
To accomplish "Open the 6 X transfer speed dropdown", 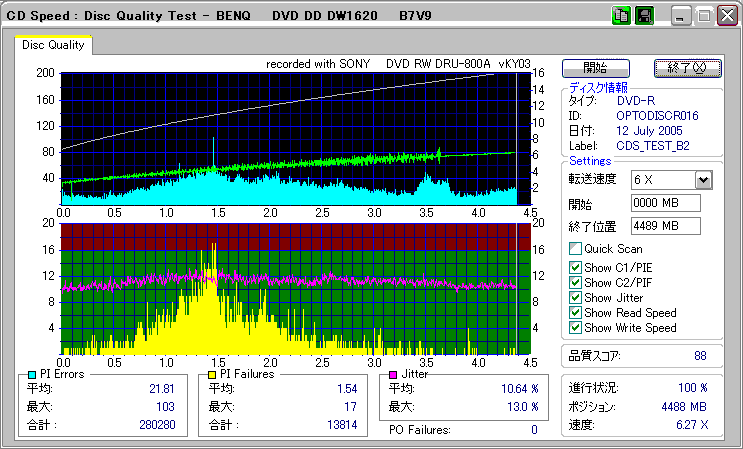I will point(702,180).
